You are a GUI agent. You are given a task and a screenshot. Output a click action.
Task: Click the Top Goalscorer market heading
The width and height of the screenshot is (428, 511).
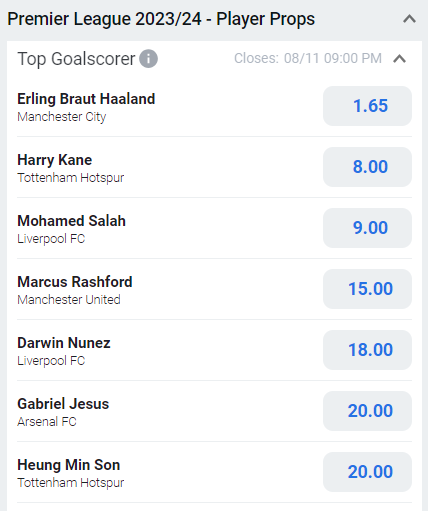click(x=76, y=59)
